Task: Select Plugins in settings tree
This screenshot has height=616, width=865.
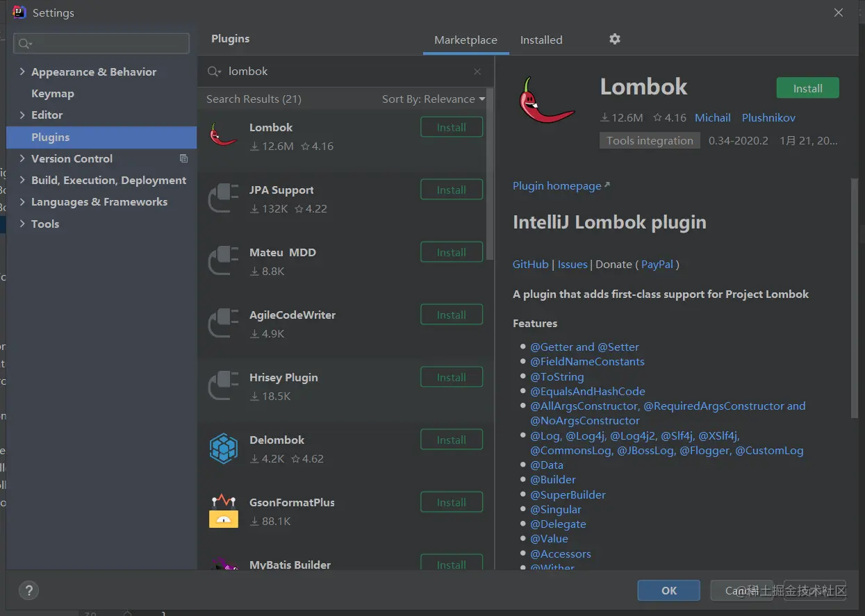Action: pyautogui.click(x=101, y=138)
